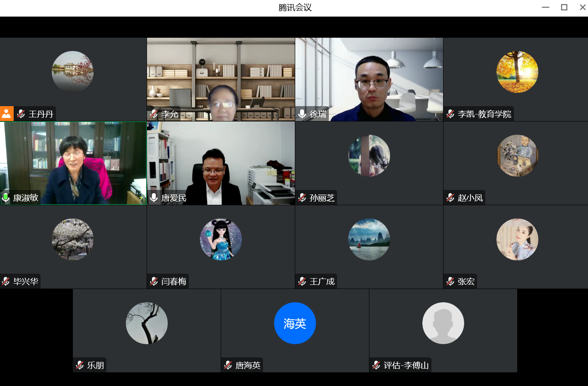The image size is (588, 386).
Task: Click 闫春梅's doll avatar
Action: (x=221, y=239)
